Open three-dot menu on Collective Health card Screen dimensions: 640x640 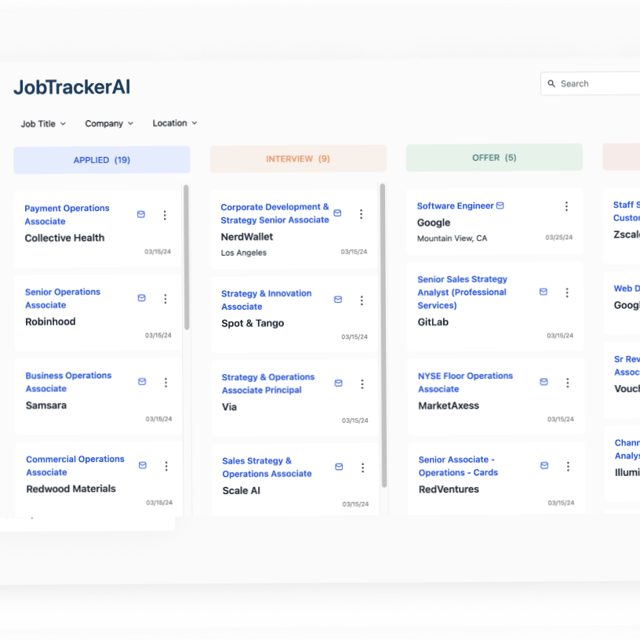165,215
